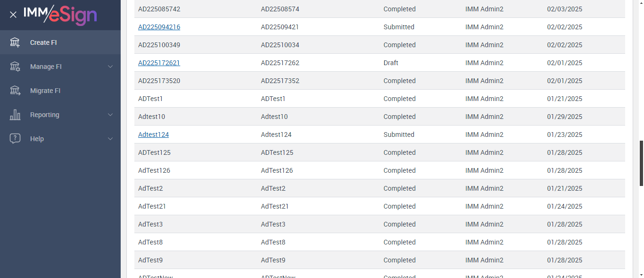Image resolution: width=644 pixels, height=278 pixels.
Task: Click the Reporting bar chart icon
Action: point(15,115)
